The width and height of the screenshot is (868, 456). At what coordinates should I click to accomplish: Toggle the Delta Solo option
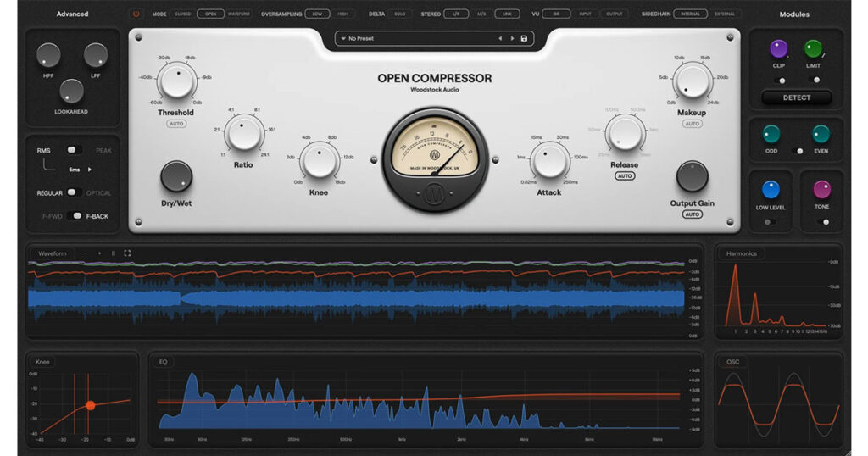point(400,14)
